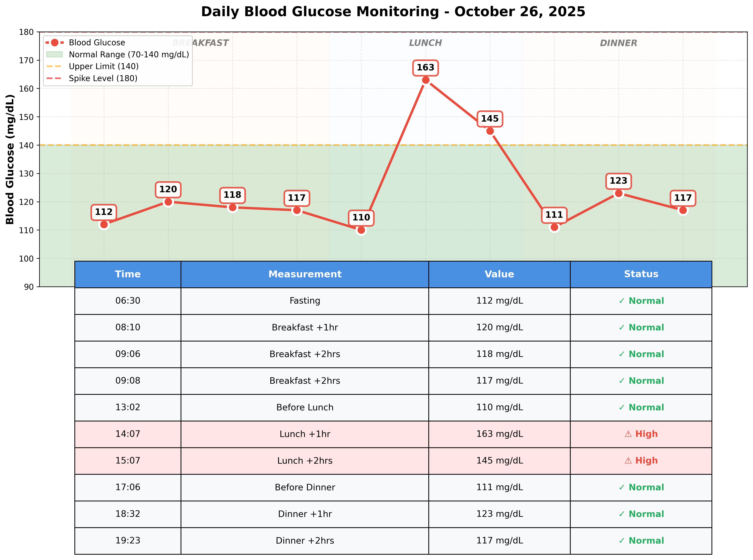This screenshot has height=560, width=753.
Task: Click the Blood Glucose (mg/dL) axis label
Action: tap(10, 159)
